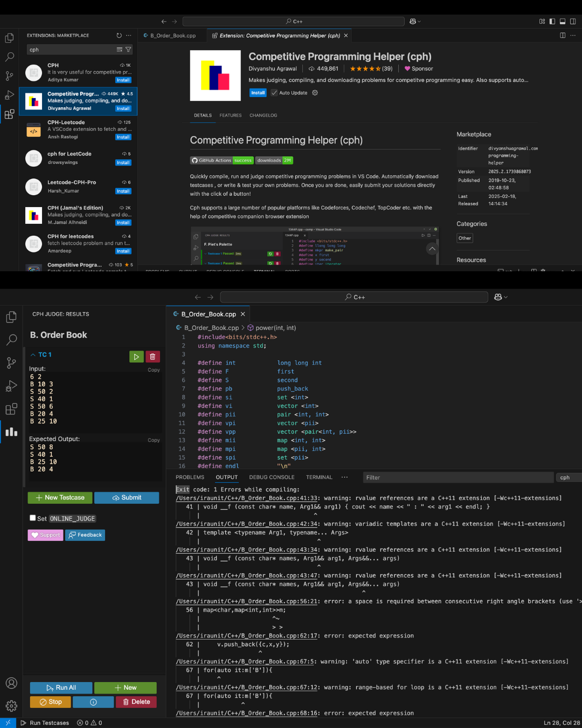
Task: Open Manage gear in the bottom activity bar
Action: [x=11, y=706]
